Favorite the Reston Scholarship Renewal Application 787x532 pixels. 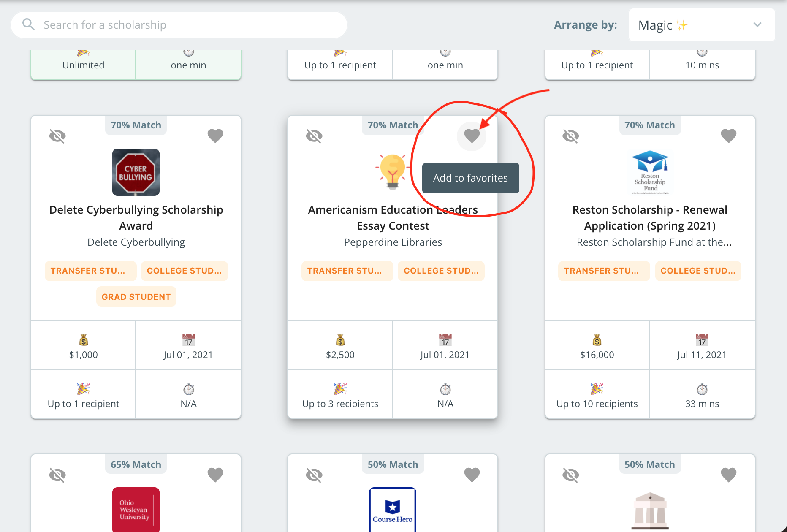(728, 136)
